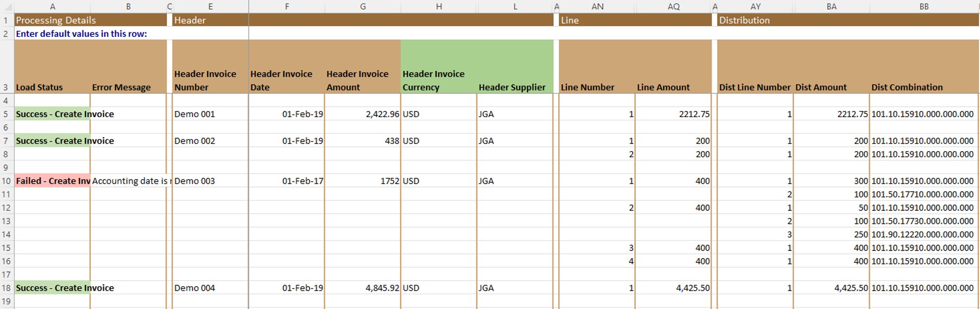Click the 'Distribution' section title cell
Image resolution: width=980 pixels, height=309 pixels.
848,20
